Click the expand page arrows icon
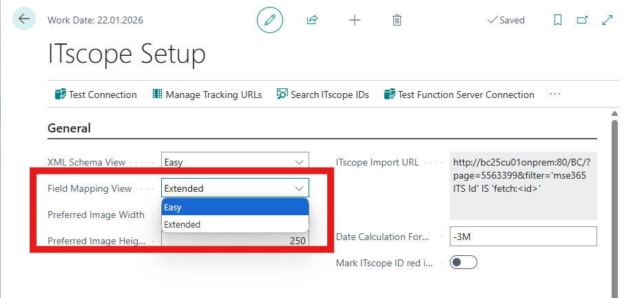Screen dimensions: 644x298 607,20
